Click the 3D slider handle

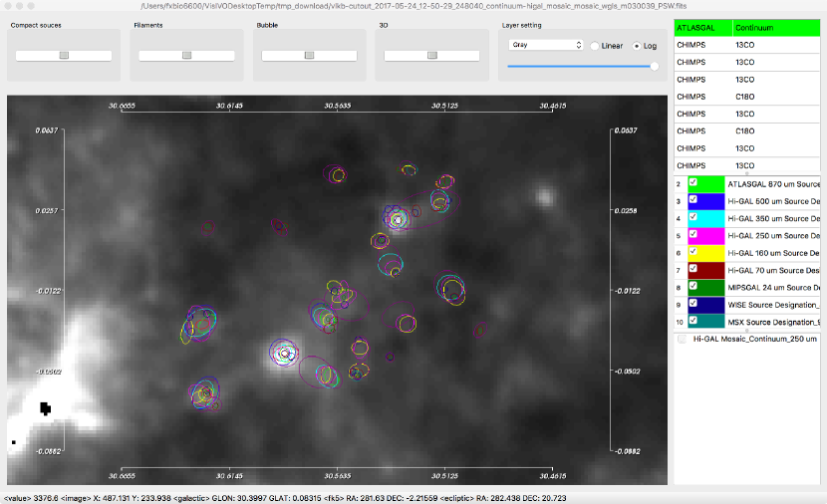pos(432,56)
